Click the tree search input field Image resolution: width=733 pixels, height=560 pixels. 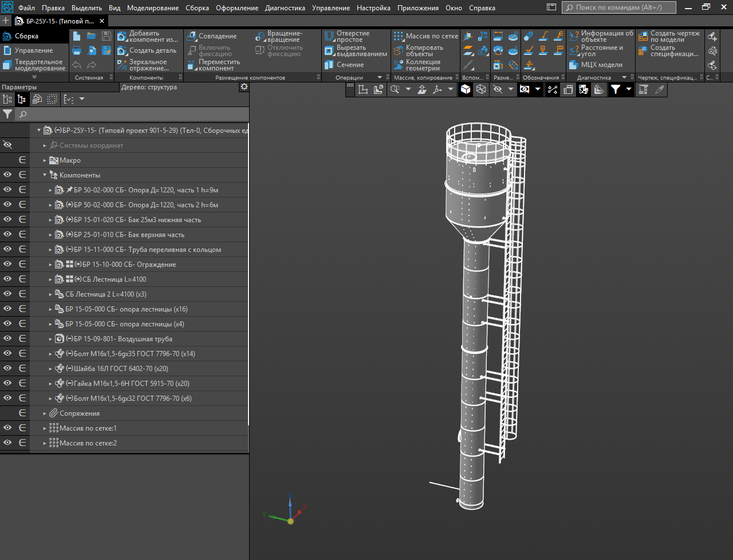point(132,114)
